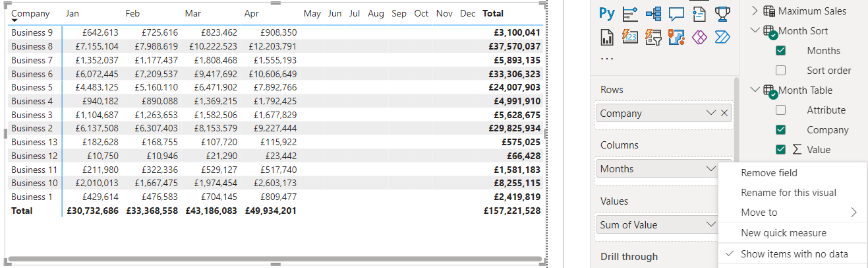
Task: Add Paginated report visual
Action: click(607, 37)
